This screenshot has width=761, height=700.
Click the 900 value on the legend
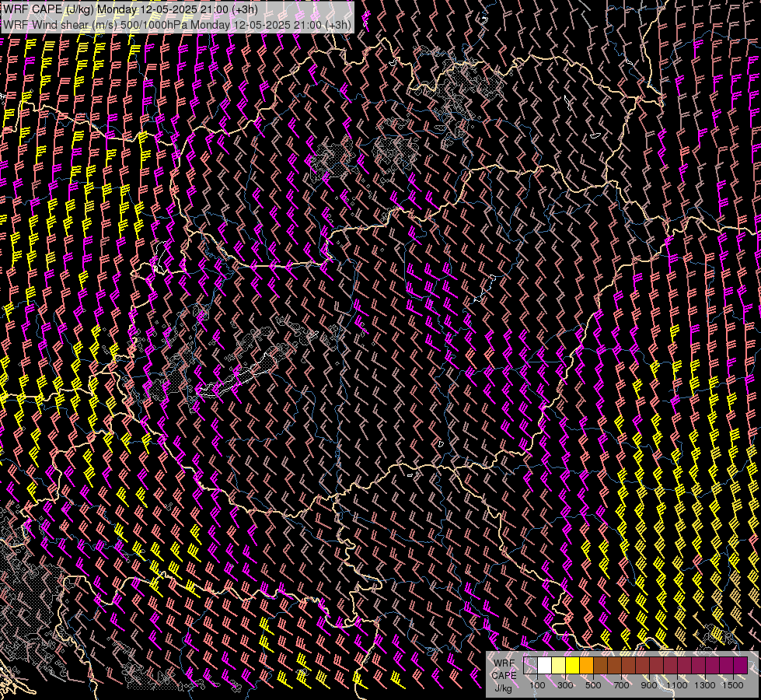649,685
